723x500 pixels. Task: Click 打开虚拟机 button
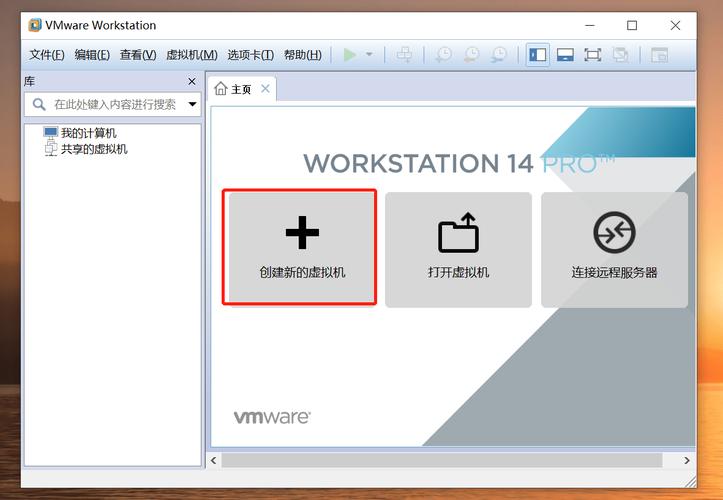[x=458, y=250]
